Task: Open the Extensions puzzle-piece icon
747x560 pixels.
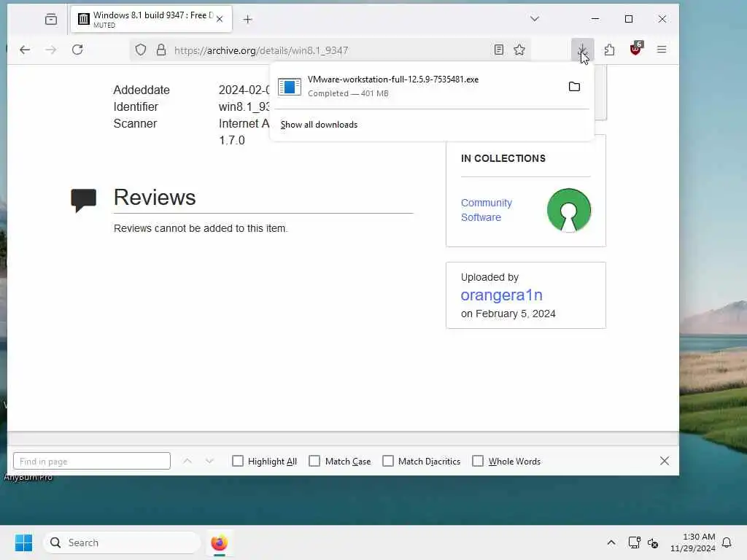Action: coord(609,50)
